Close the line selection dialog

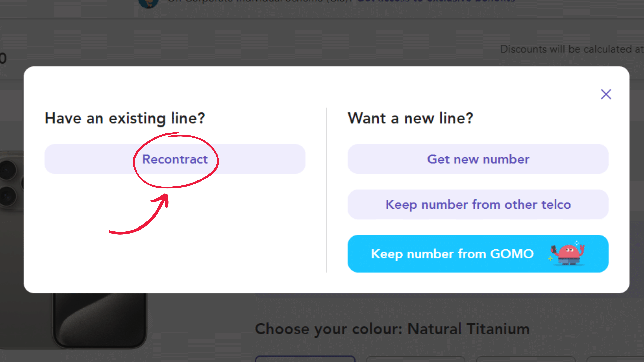pos(606,94)
